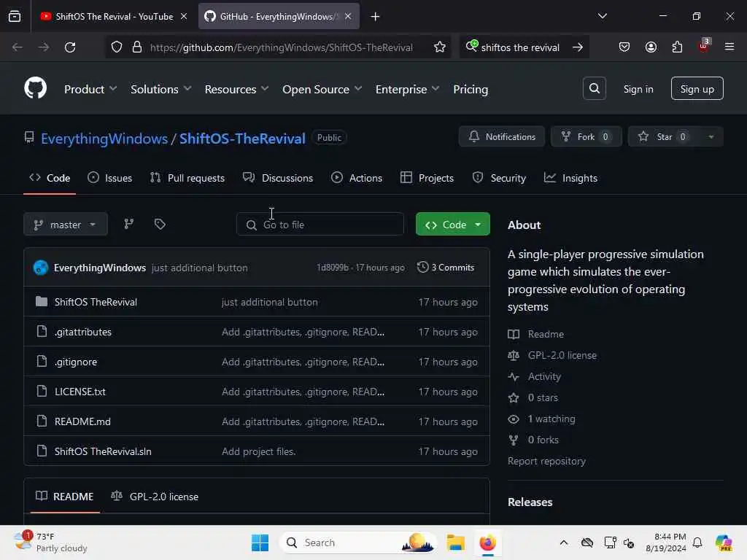Switch to the Actions tab
The width and height of the screenshot is (747, 560).
356,178
